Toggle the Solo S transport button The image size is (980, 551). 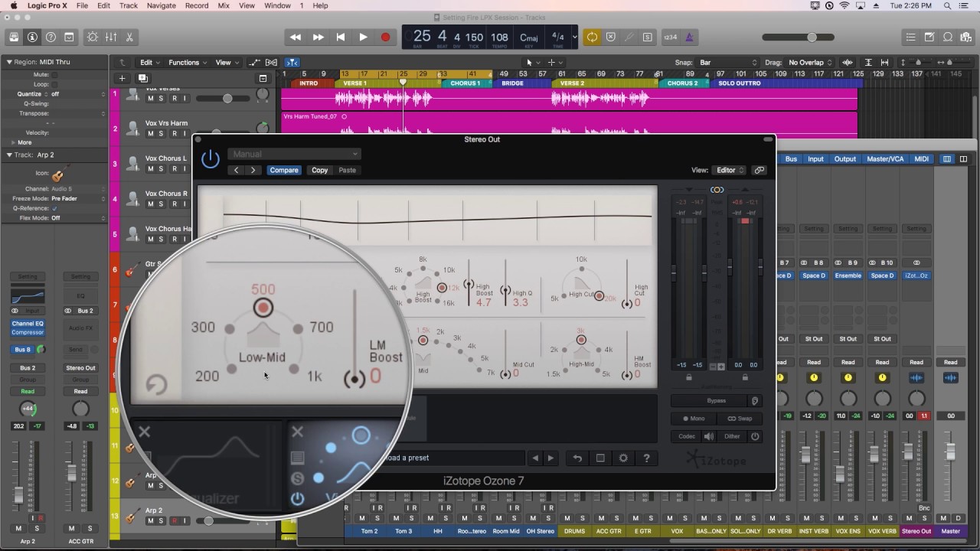(x=647, y=37)
